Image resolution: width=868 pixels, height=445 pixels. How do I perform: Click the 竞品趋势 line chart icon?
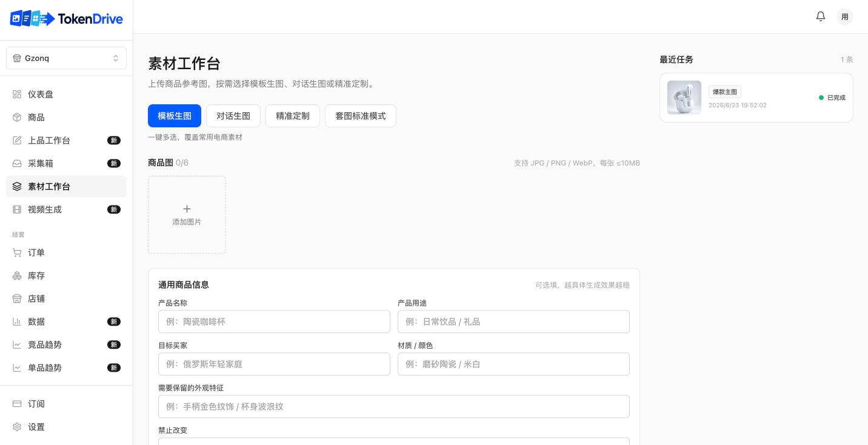pyautogui.click(x=17, y=345)
